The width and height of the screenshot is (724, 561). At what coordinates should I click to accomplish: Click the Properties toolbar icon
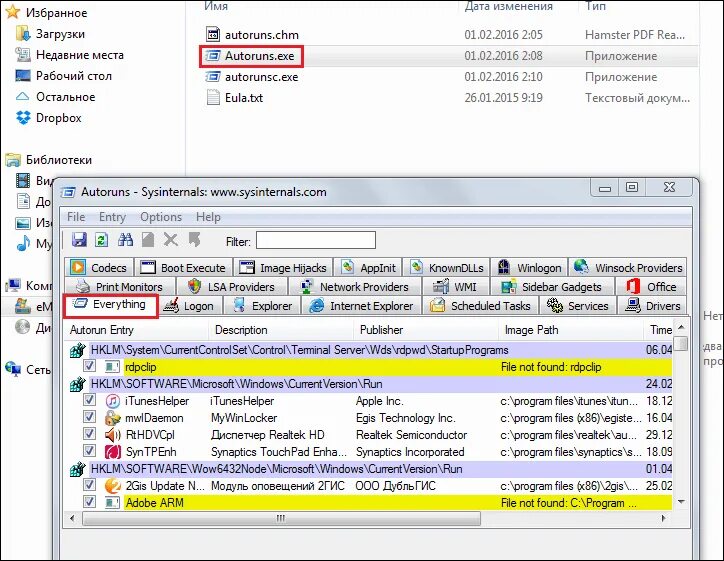[148, 240]
